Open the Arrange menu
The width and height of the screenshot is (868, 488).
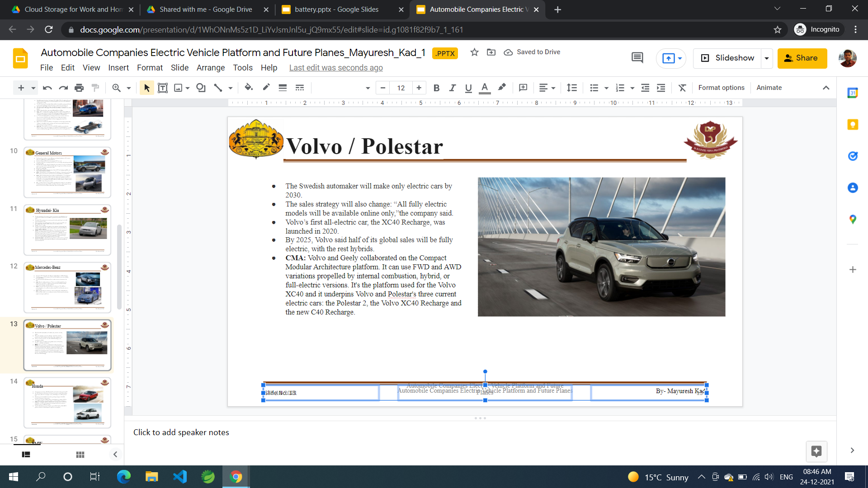tap(210, 68)
